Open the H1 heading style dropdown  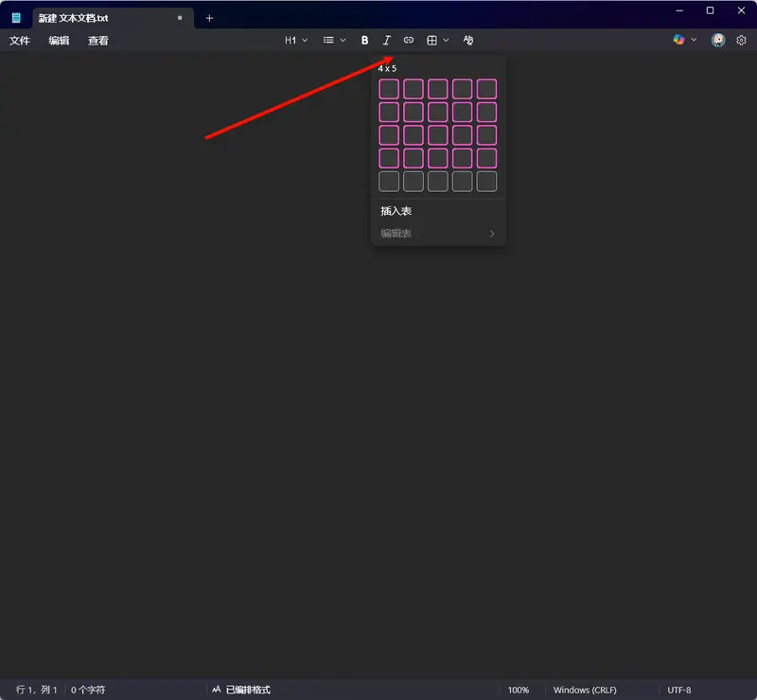(x=291, y=40)
